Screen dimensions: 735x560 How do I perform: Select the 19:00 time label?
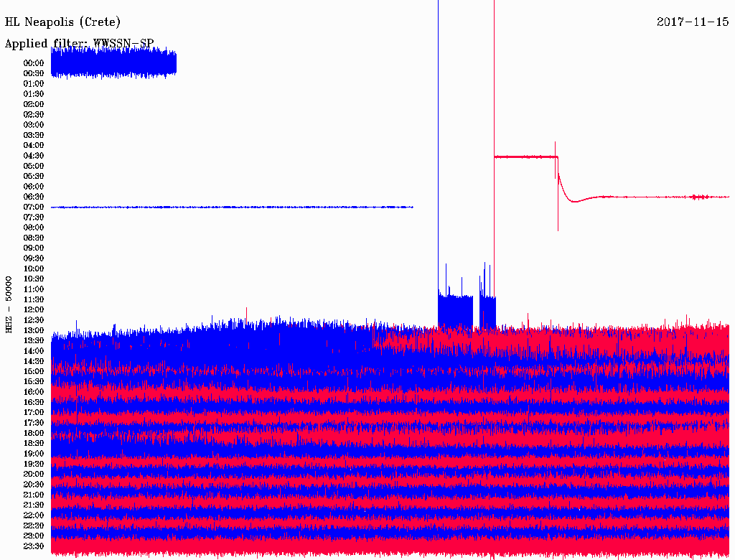(x=34, y=454)
